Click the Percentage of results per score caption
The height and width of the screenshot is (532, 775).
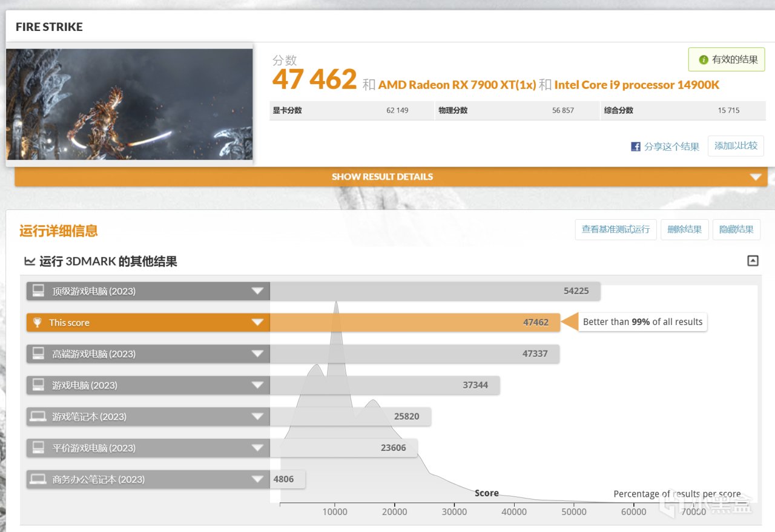pos(677,494)
